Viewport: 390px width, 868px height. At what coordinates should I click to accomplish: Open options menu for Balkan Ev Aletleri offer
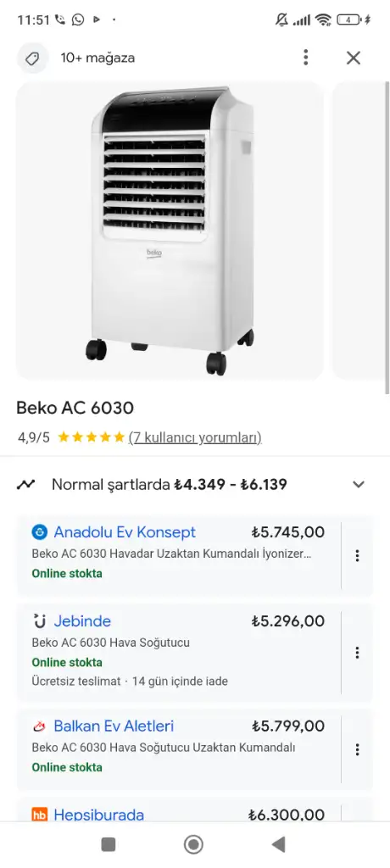pos(357,749)
